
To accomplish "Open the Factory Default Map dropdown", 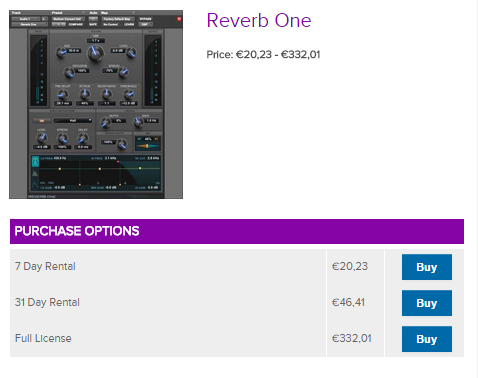I will [117, 19].
